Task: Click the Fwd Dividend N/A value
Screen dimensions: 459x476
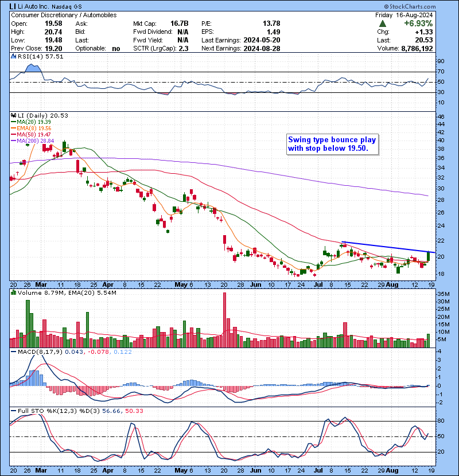Action: tap(183, 32)
